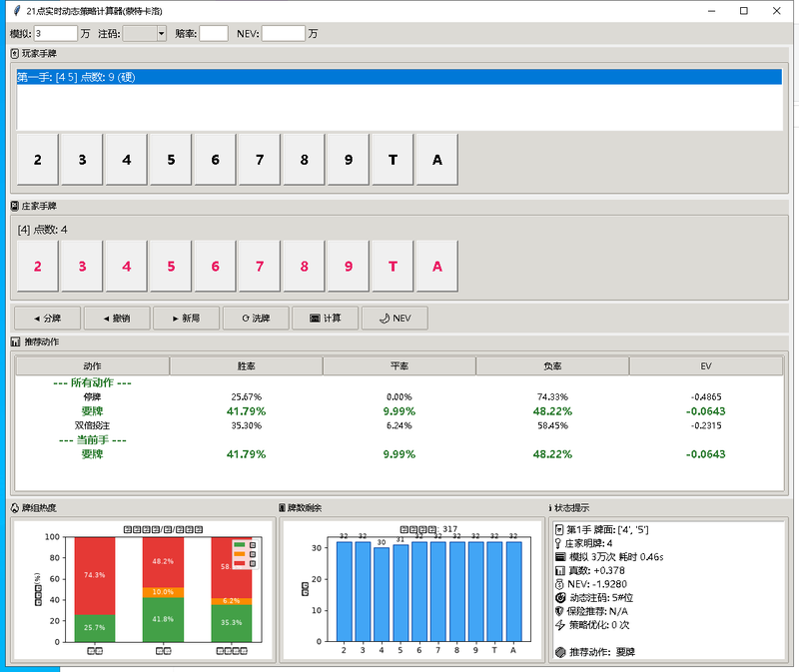Click orange legend swatch in 牌组热度 chart
This screenshot has height=672, width=799.
(x=239, y=554)
